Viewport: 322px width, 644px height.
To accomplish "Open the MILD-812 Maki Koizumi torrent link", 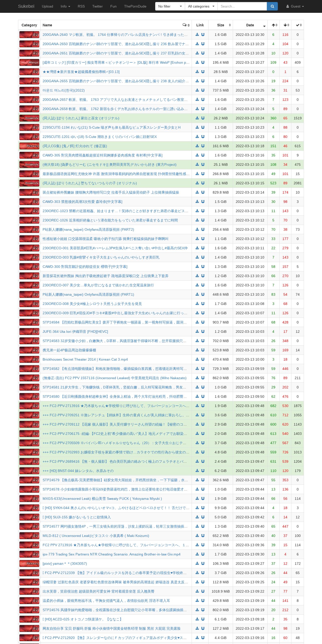I will 96,536.
